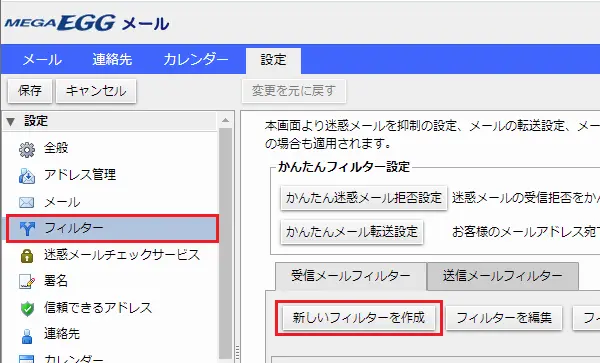Select 信頼できるアドレス in settings tree
This screenshot has height=363, width=600.
coord(98,308)
